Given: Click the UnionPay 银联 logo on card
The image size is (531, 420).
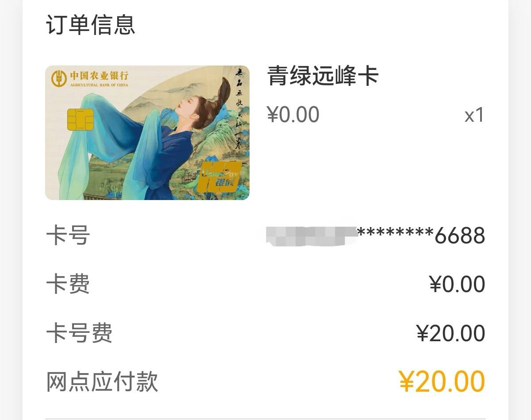Looking at the screenshot, I should pos(221,177).
